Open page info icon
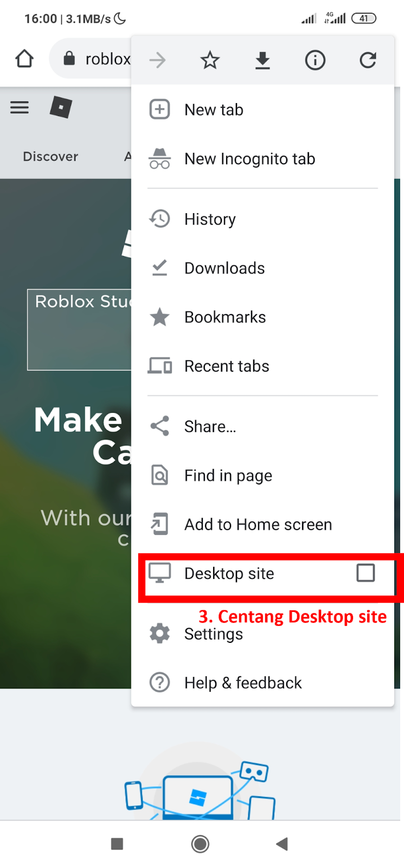This screenshot has width=404, height=868. [315, 60]
